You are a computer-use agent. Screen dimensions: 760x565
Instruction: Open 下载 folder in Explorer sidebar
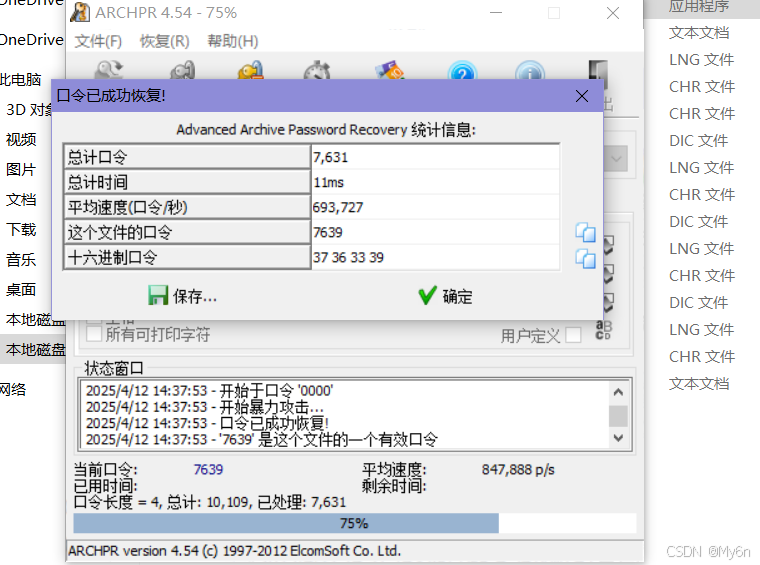pos(21,230)
